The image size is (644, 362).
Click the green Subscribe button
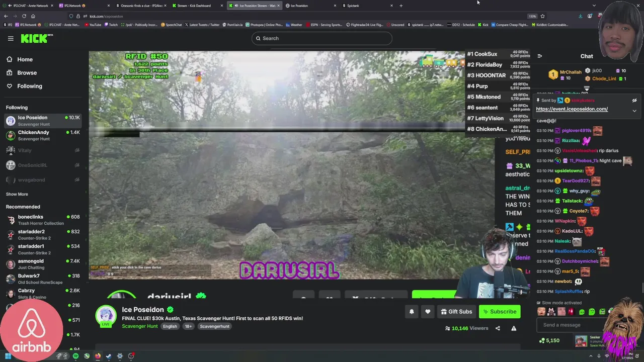click(500, 312)
